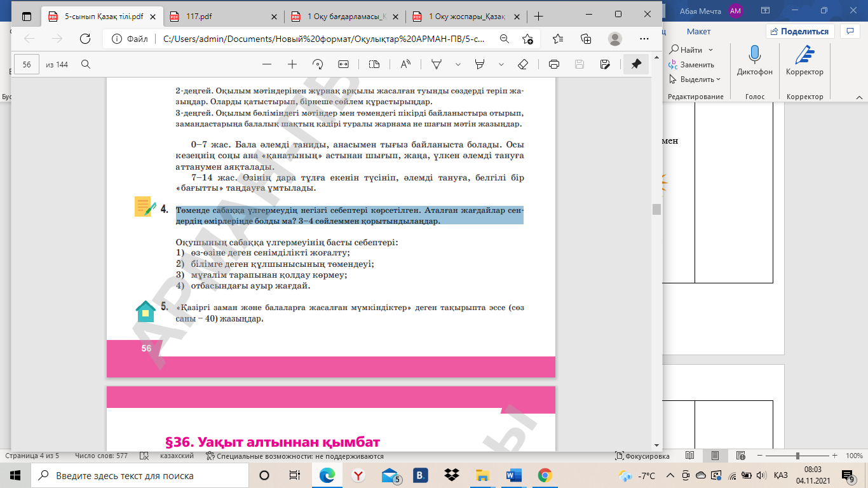Switch to the 117.pdf tab
Screen dimensions: 868x488
tap(222, 17)
